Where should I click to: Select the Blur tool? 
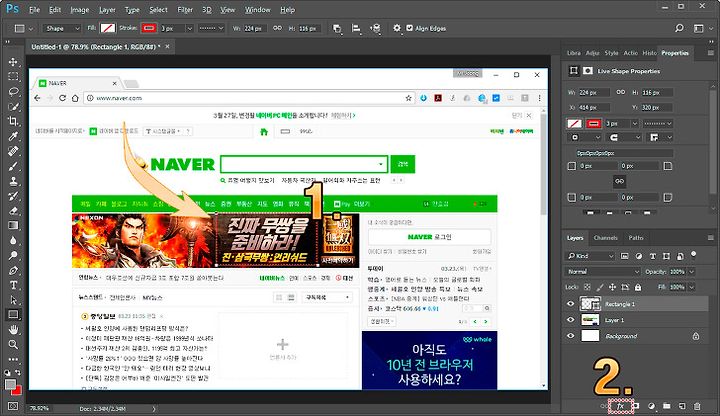(x=13, y=241)
